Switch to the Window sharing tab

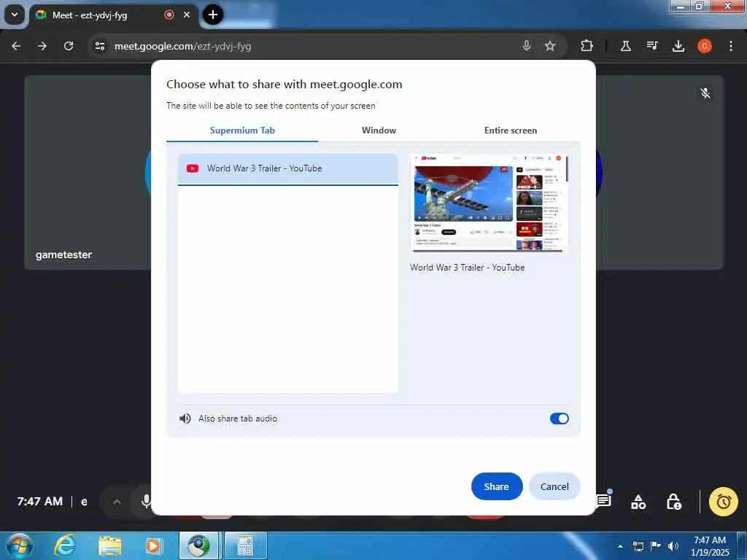click(x=379, y=131)
